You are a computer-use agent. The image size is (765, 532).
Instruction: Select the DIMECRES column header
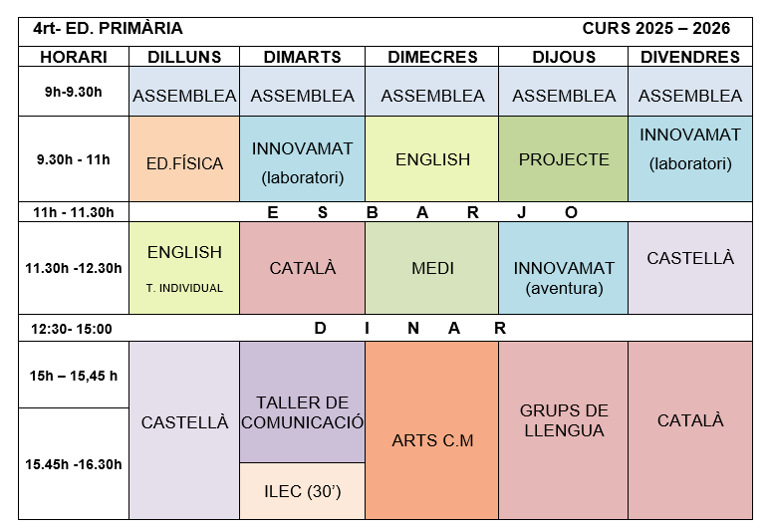click(431, 57)
